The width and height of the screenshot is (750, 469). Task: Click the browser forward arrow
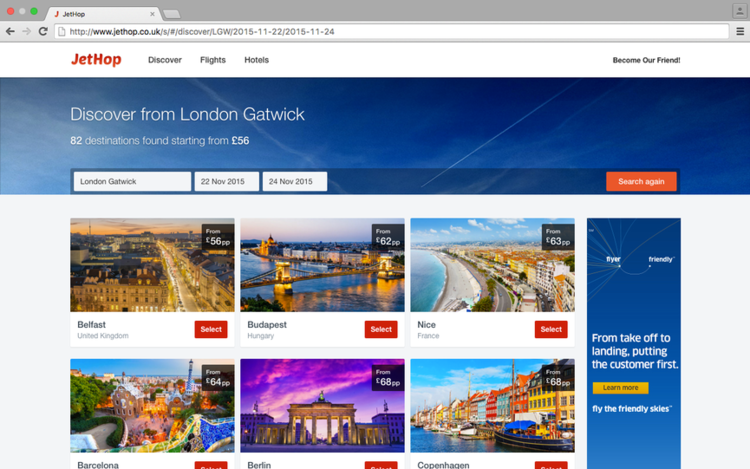click(x=26, y=31)
